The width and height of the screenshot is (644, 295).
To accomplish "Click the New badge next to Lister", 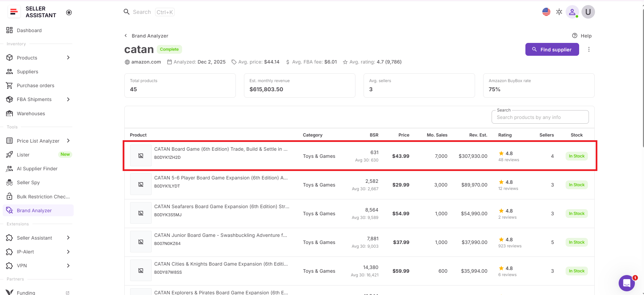I will point(65,154).
